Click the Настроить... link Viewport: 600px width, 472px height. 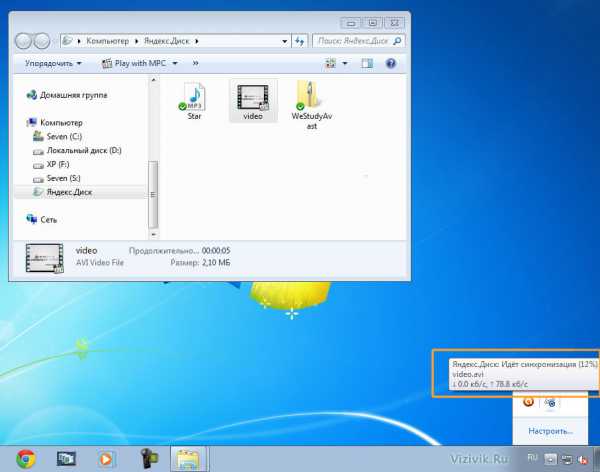point(550,431)
